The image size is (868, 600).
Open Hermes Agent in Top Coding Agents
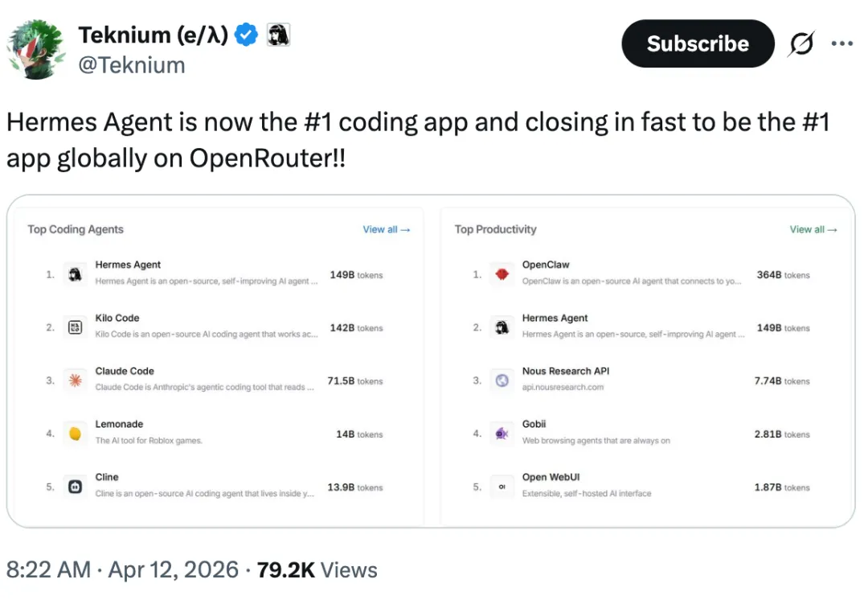(128, 265)
